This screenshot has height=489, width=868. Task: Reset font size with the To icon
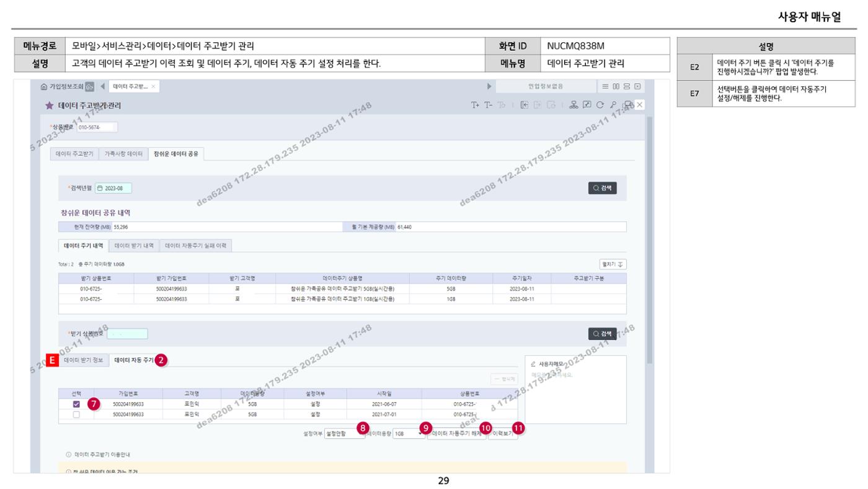coord(501,105)
